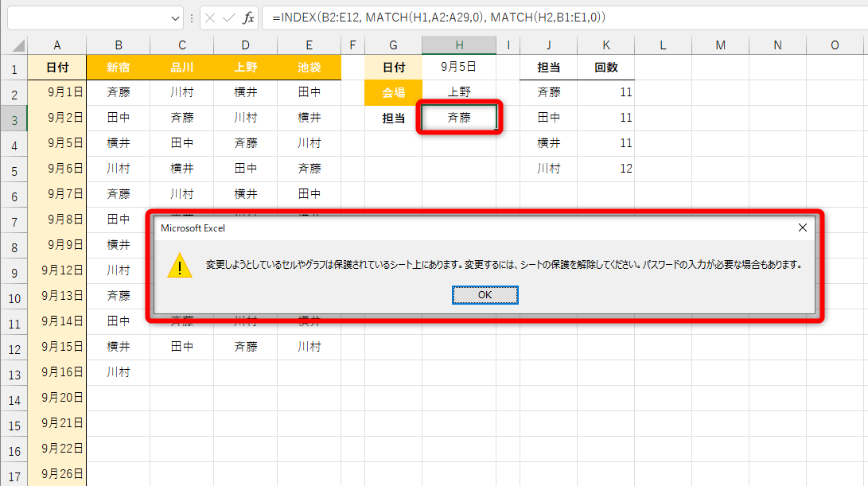Click the yellow warning icon in the dialog
This screenshot has height=486, width=868.
[x=181, y=265]
